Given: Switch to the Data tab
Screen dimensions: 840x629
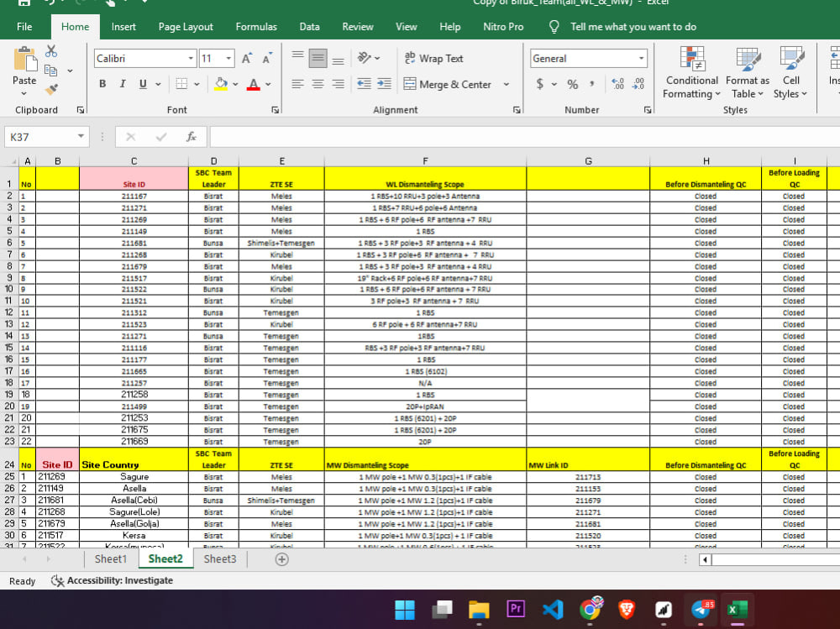Looking at the screenshot, I should (x=309, y=27).
